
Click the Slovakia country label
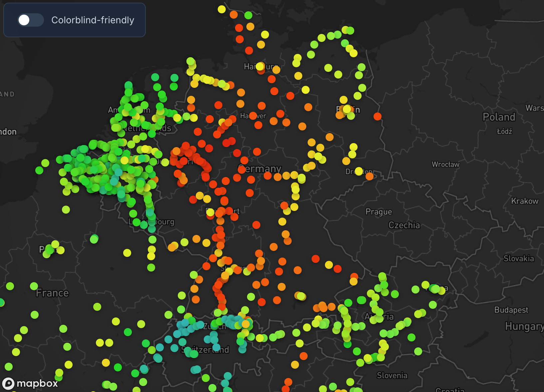[x=518, y=259]
